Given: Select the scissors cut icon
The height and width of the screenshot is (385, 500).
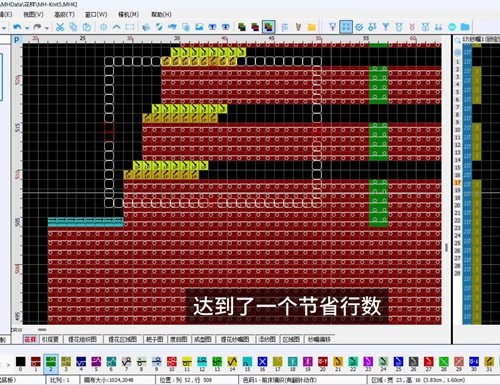Looking at the screenshot, I should tap(60, 27).
